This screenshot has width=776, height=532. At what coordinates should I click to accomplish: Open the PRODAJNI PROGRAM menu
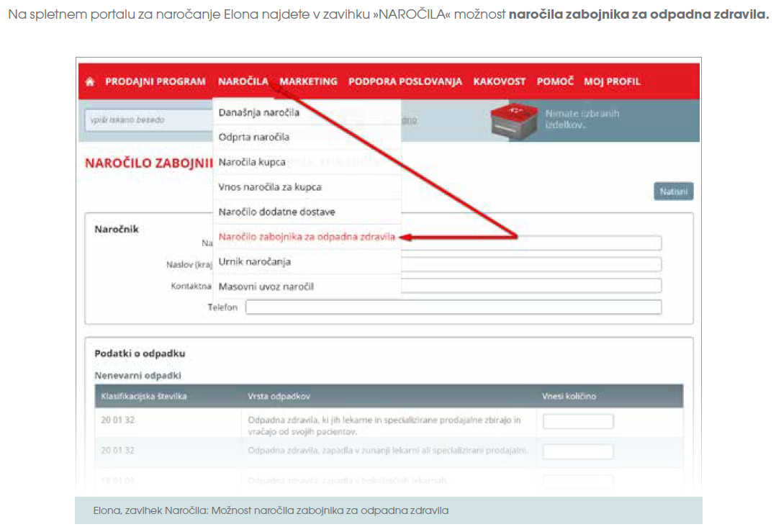coord(155,81)
